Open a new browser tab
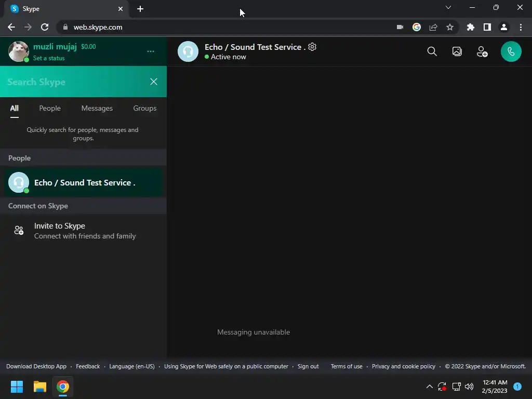This screenshot has width=532, height=399. (x=140, y=9)
